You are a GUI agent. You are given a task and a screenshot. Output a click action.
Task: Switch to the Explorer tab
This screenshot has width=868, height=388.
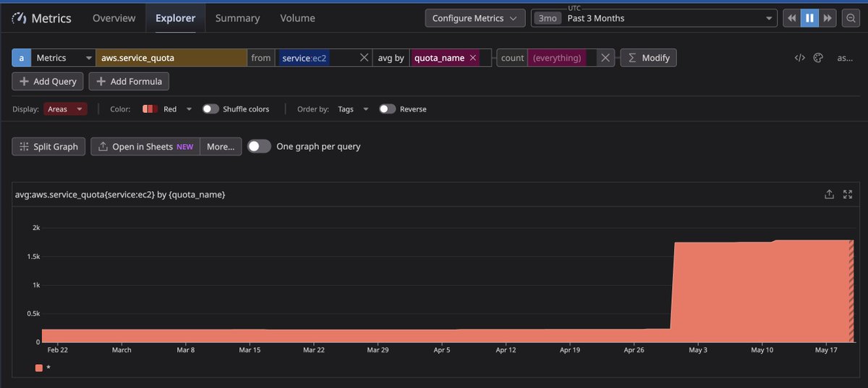[175, 18]
